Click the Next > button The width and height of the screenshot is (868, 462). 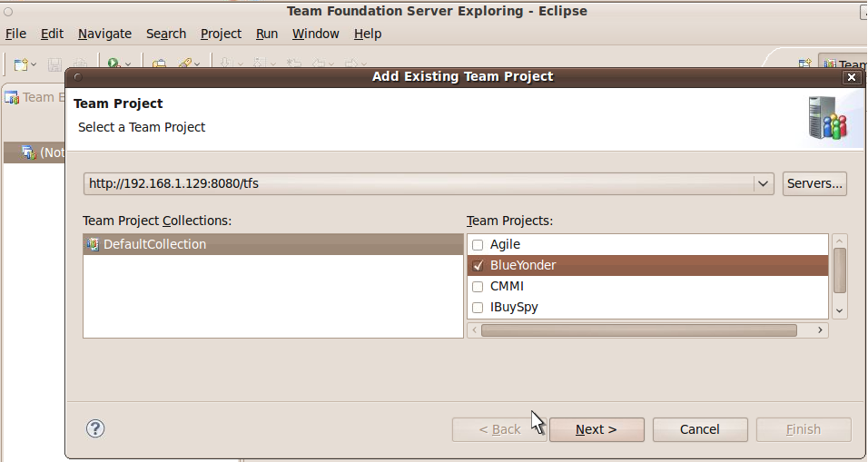coord(597,429)
